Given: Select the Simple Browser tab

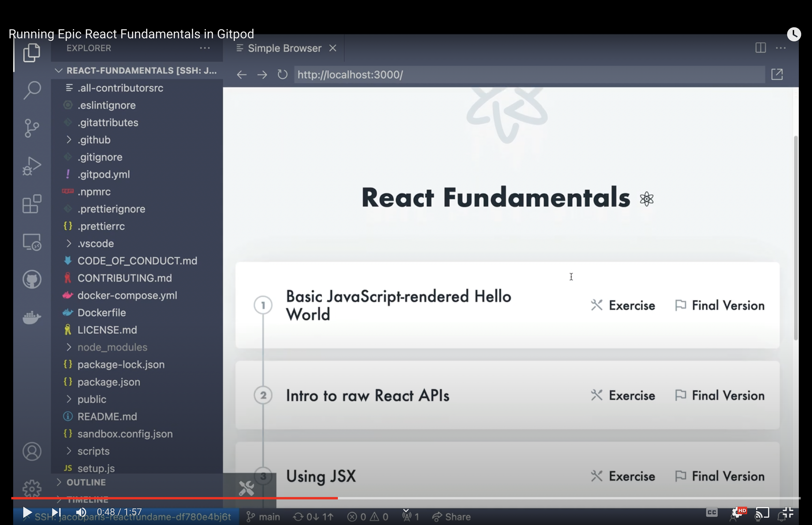Looking at the screenshot, I should point(284,48).
